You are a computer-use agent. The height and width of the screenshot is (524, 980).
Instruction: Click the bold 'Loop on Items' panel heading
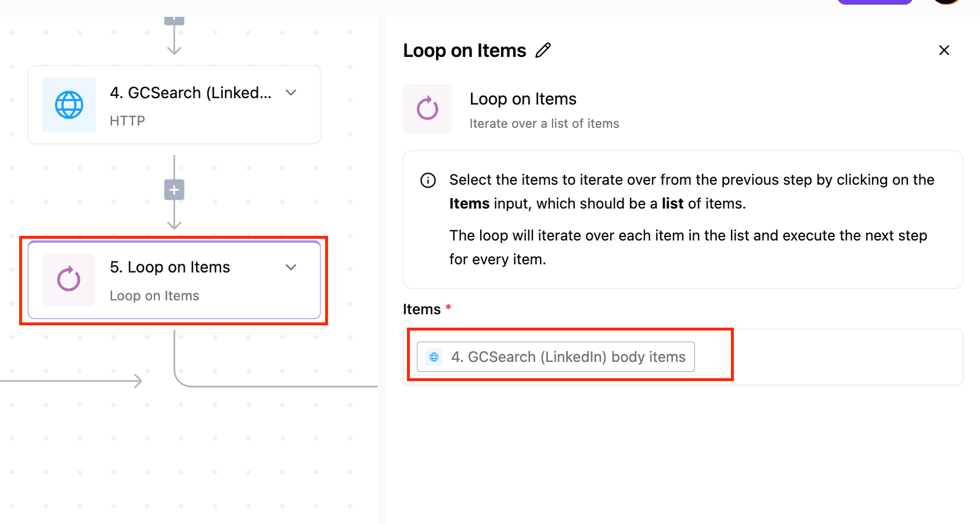(x=464, y=51)
